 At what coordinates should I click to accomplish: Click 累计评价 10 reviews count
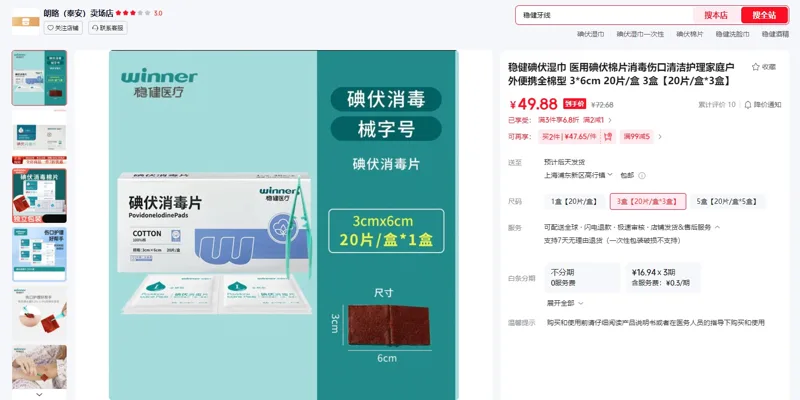[717, 105]
